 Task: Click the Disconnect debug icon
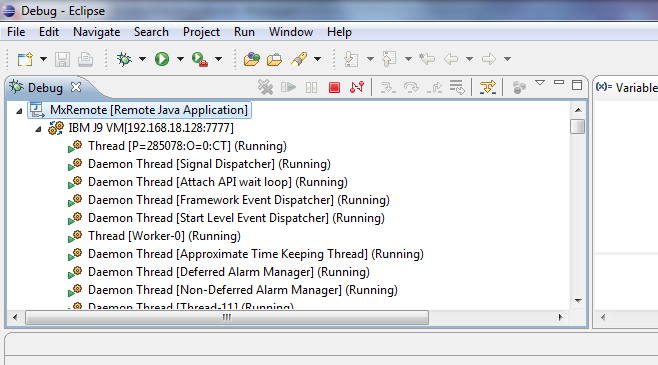(357, 87)
